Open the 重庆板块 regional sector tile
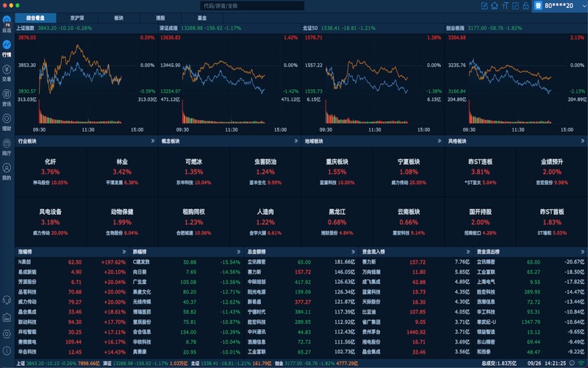Screen dimensions: 588x368 pos(337,171)
